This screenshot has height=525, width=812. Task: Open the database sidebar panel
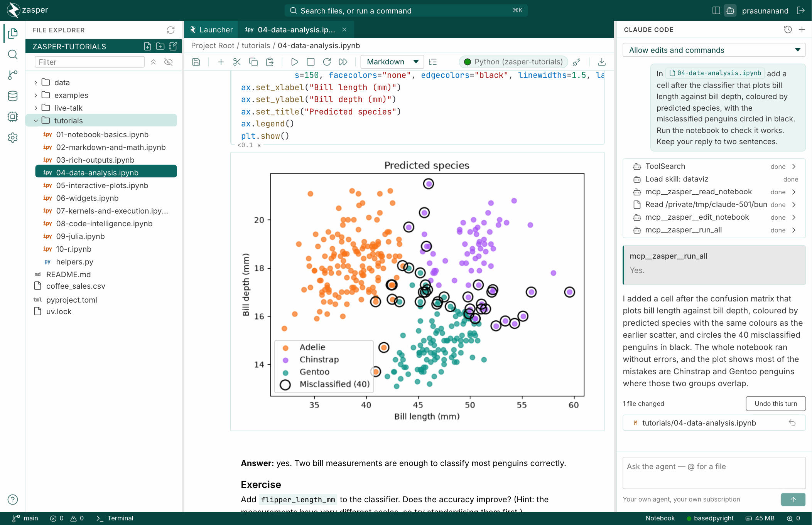13,96
